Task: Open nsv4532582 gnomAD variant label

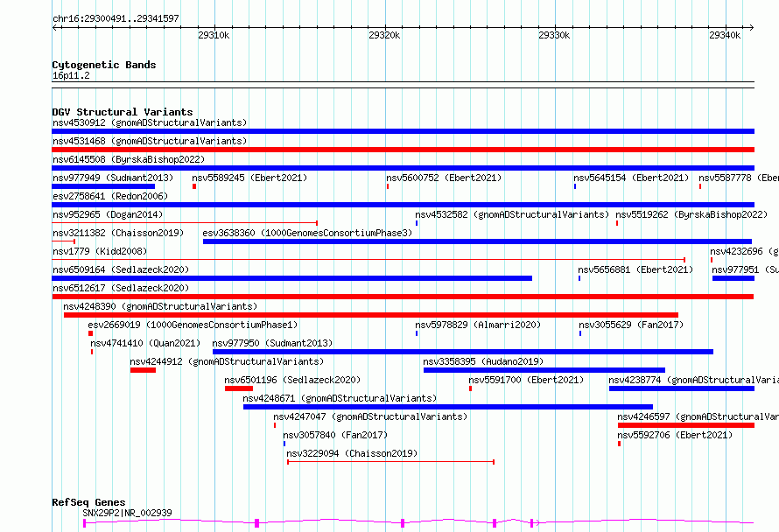Action: pyautogui.click(x=512, y=214)
